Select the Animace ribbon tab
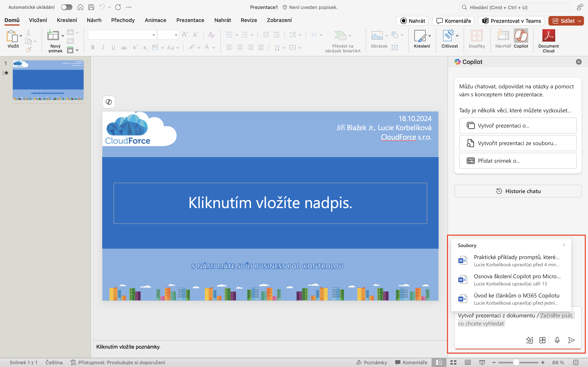The image size is (588, 367). [155, 20]
